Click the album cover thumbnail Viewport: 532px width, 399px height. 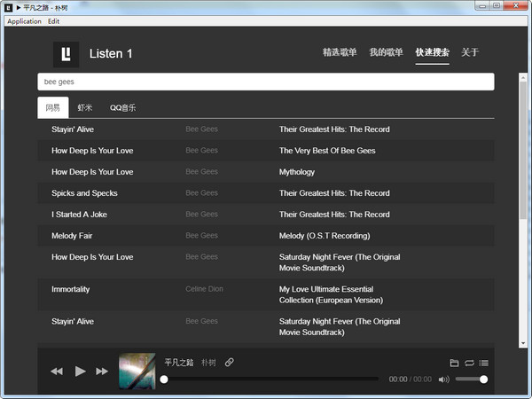click(x=137, y=371)
